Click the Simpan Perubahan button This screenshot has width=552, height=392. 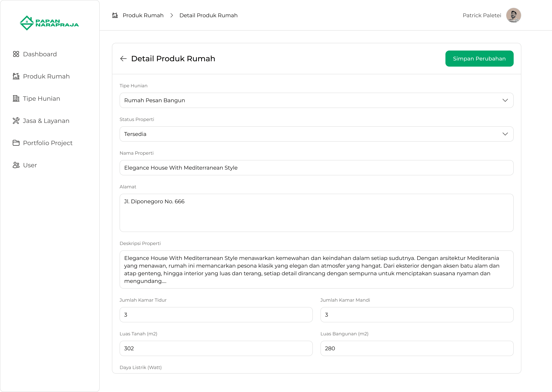(x=479, y=59)
